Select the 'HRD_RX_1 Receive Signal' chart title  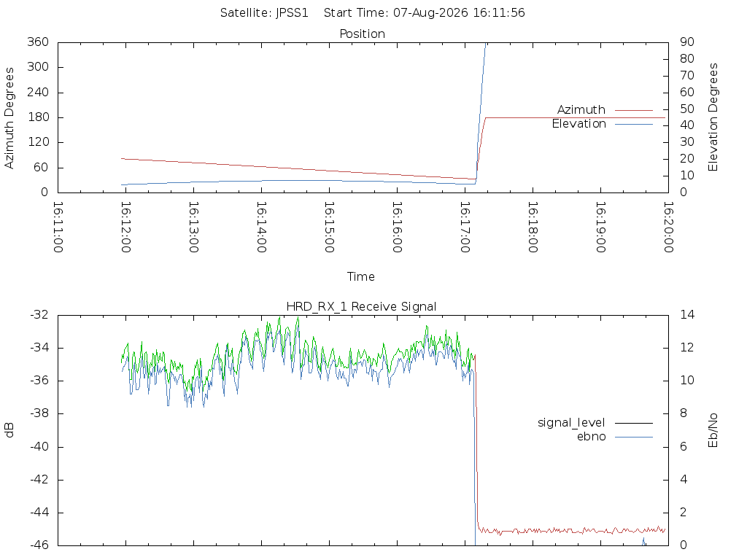[361, 307]
